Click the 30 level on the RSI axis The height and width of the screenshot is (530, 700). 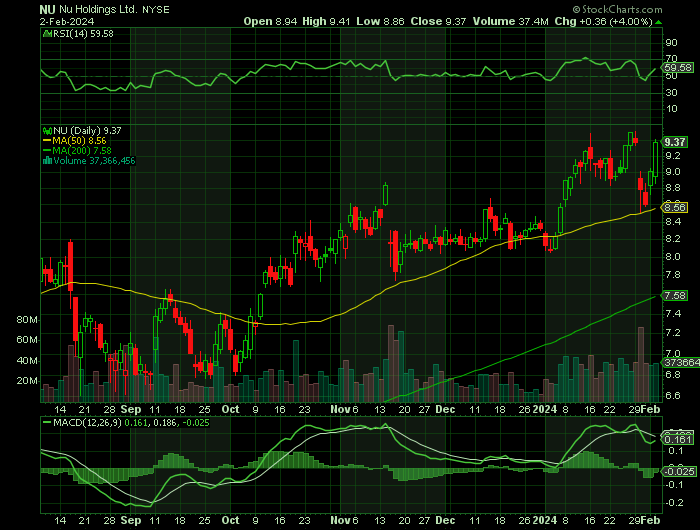click(671, 93)
